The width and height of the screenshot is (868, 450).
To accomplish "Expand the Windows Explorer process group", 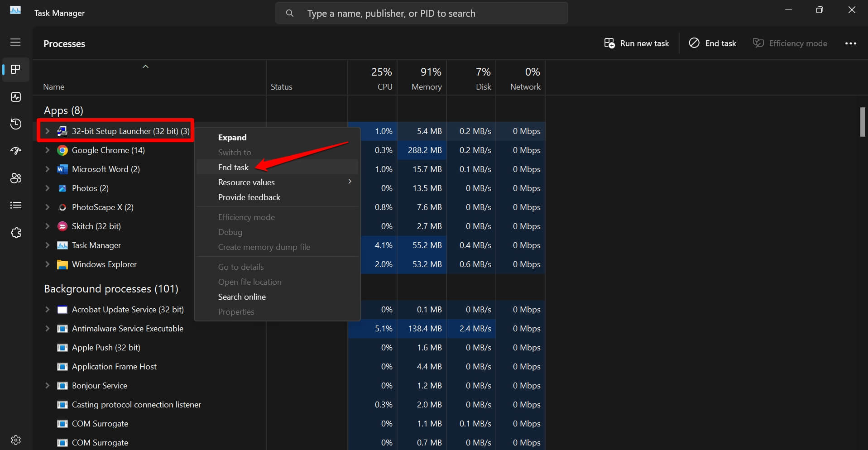I will (x=47, y=264).
